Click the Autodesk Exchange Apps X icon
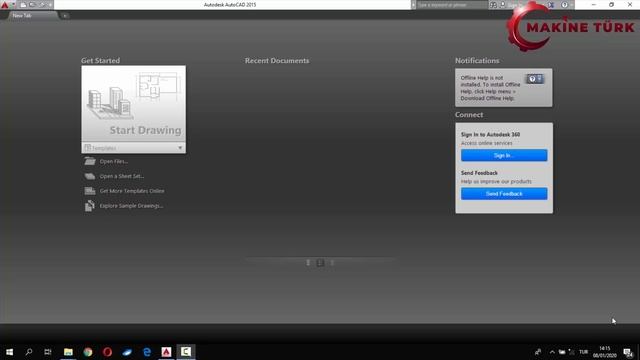 click(551, 5)
